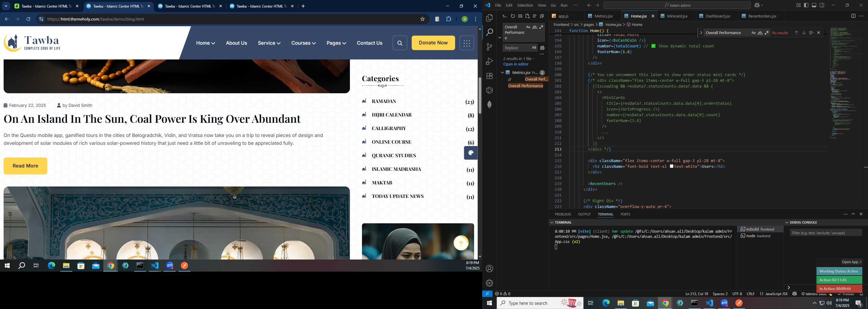Open VS Code Explorer view icon

click(x=489, y=18)
